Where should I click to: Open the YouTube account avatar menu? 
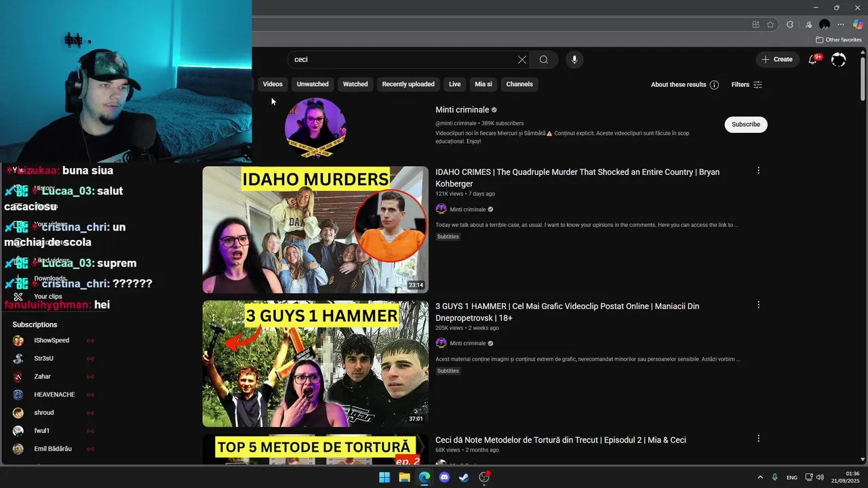(839, 60)
